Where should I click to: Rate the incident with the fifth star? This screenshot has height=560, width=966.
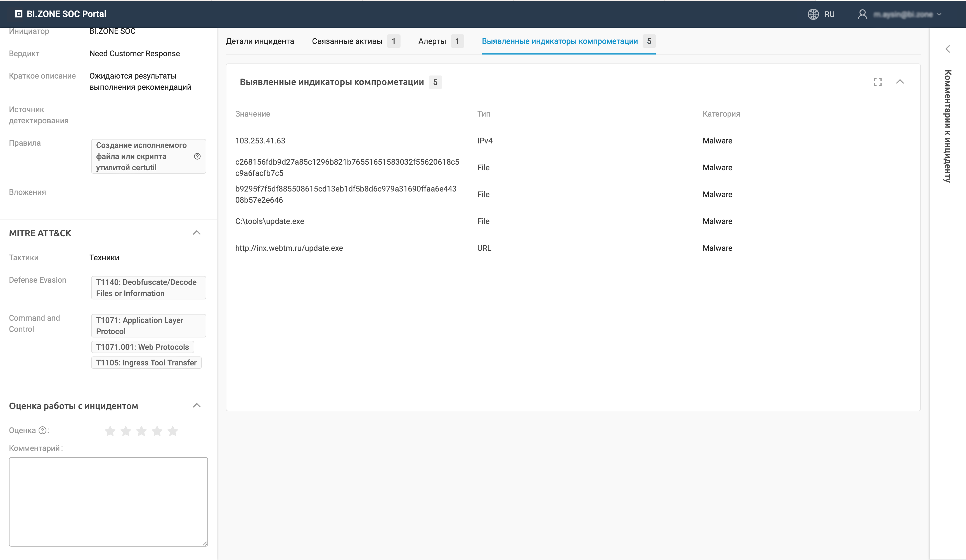tap(173, 431)
